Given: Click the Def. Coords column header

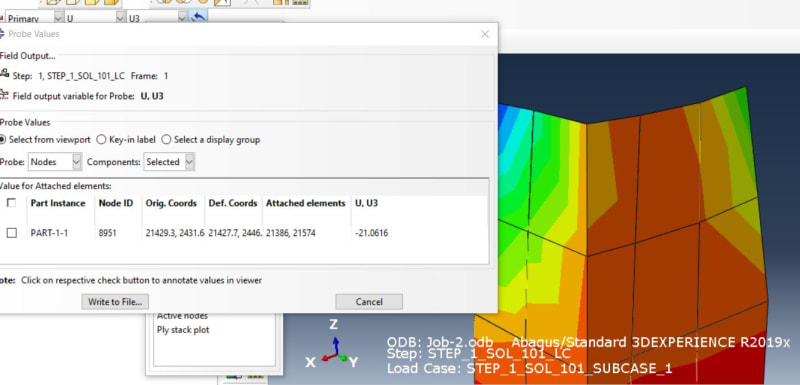Looking at the screenshot, I should [233, 203].
